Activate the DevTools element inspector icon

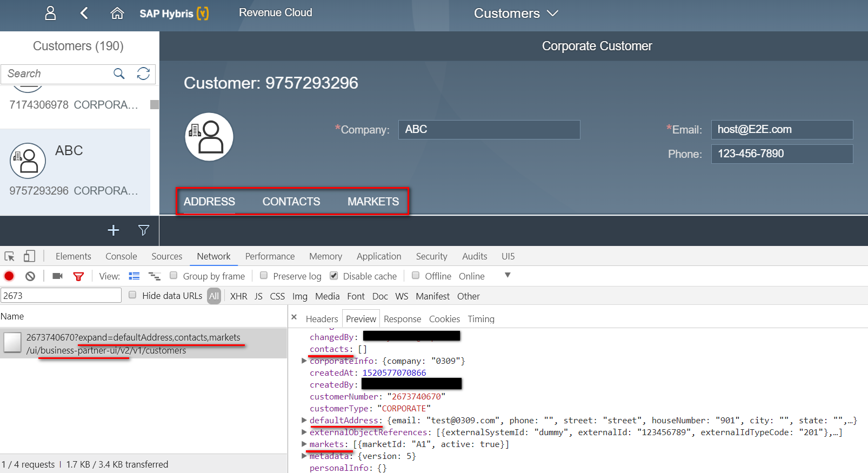10,256
